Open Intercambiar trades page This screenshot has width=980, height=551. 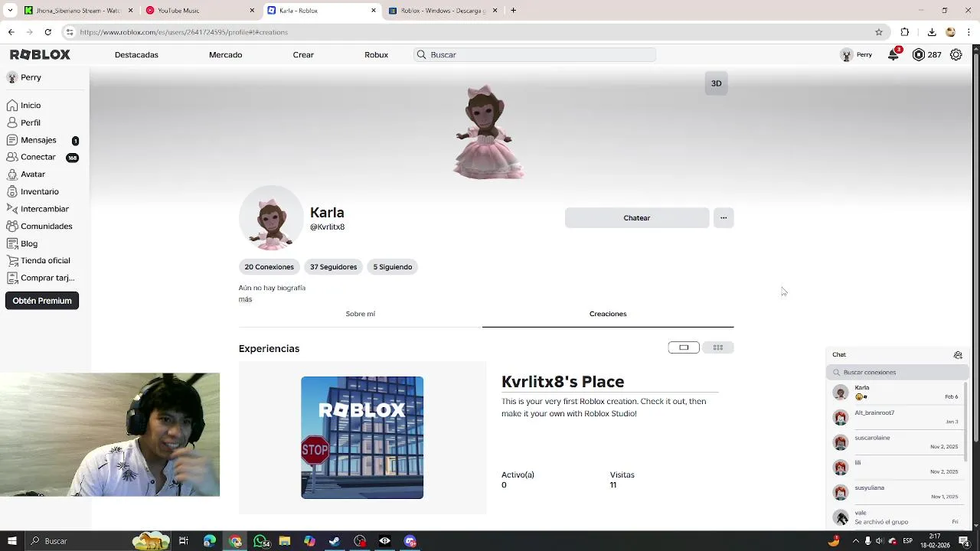[38, 209]
